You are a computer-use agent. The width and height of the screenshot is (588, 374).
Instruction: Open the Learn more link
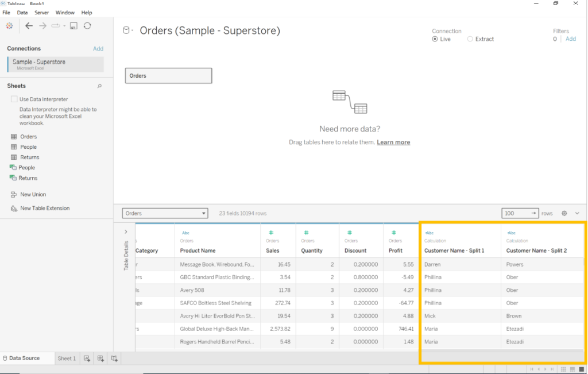click(393, 142)
